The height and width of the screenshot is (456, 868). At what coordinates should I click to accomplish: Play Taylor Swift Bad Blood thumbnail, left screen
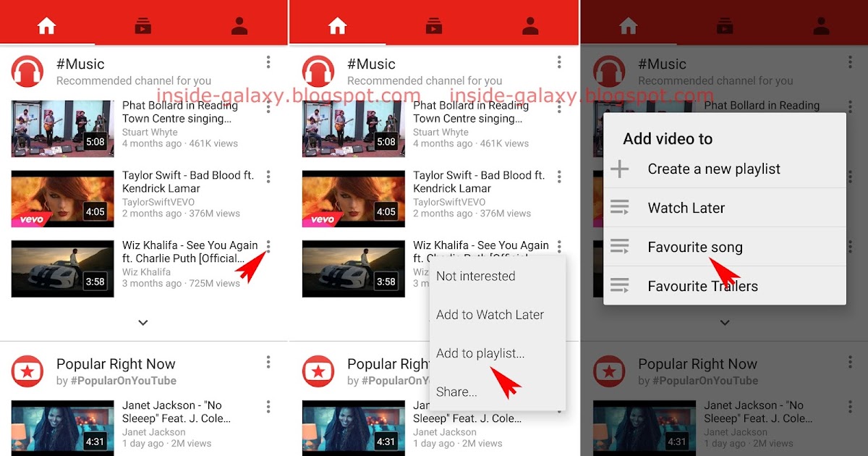click(x=63, y=198)
